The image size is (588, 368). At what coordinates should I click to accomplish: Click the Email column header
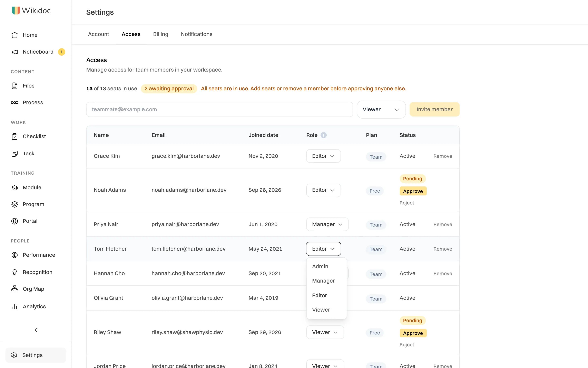[x=158, y=135]
